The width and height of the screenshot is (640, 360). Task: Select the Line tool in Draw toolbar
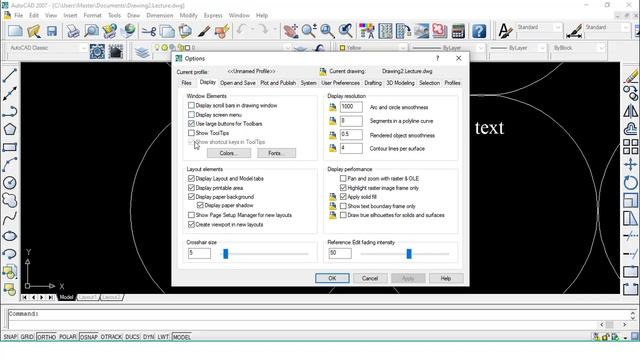[9, 76]
